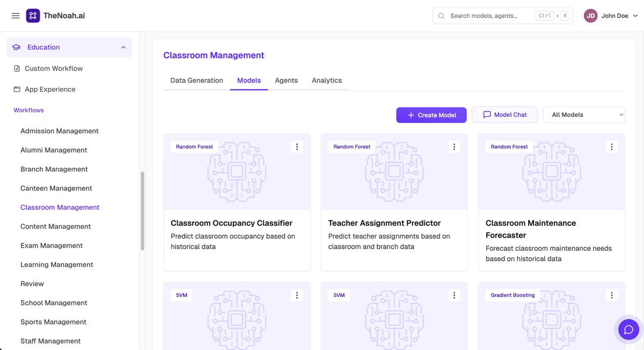Open the chat bubble floating button
644x350 pixels.
pos(628,329)
